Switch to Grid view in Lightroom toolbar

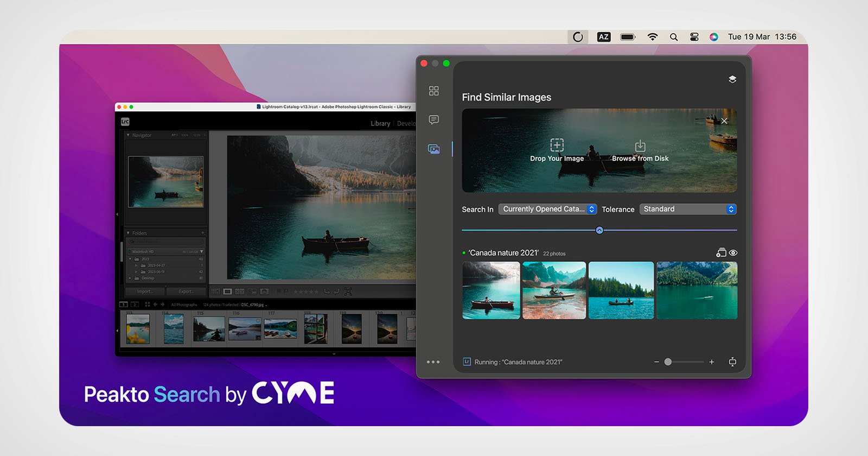tap(216, 292)
